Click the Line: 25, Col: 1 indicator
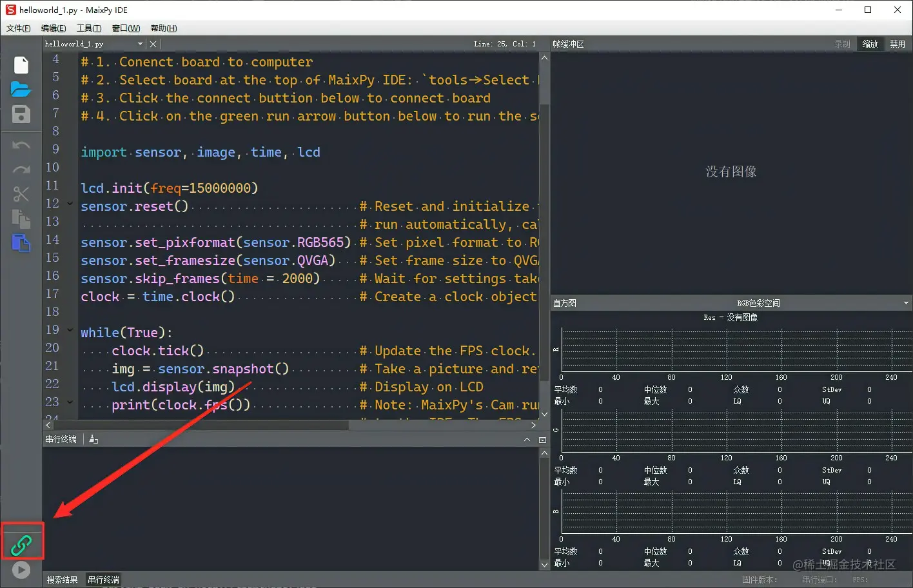 pyautogui.click(x=505, y=44)
